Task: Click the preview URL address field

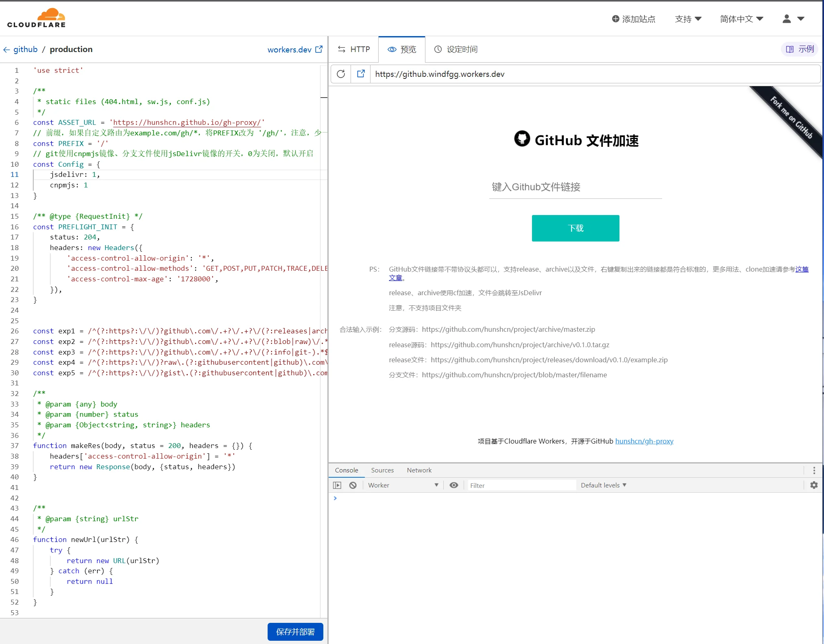Action: pos(595,74)
